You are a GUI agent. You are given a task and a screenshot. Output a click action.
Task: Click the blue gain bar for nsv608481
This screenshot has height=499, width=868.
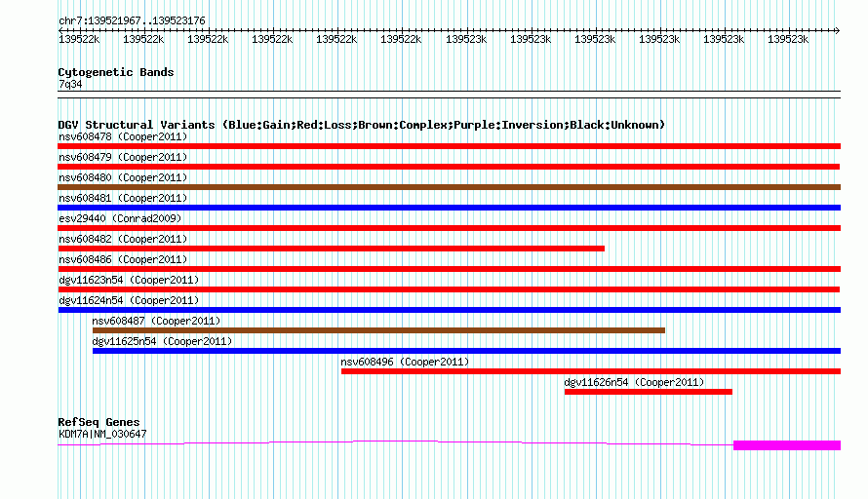[449, 208]
